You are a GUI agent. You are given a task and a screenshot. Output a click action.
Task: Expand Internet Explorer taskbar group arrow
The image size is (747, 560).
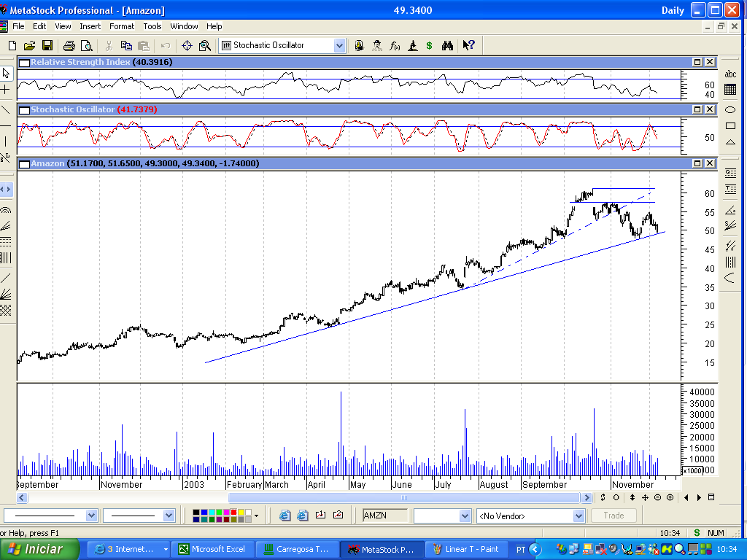pyautogui.click(x=166, y=550)
